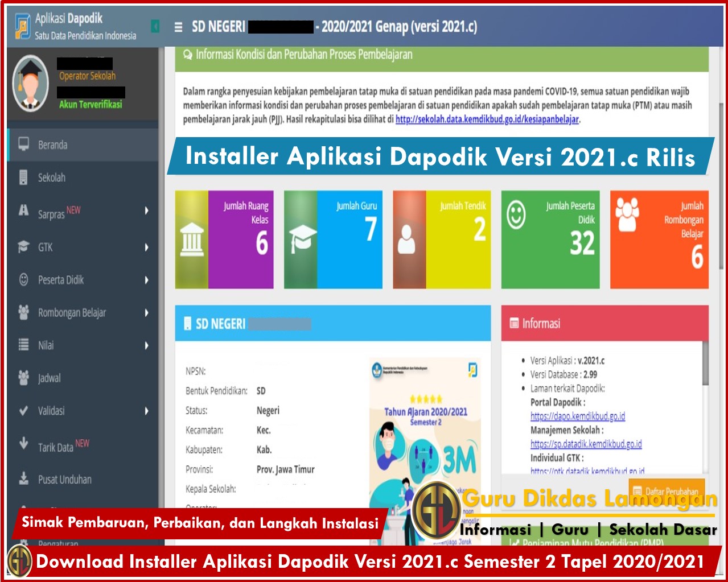This screenshot has width=728, height=582.
Task: Open Pusat Unduhan menu item
Action: click(x=83, y=479)
